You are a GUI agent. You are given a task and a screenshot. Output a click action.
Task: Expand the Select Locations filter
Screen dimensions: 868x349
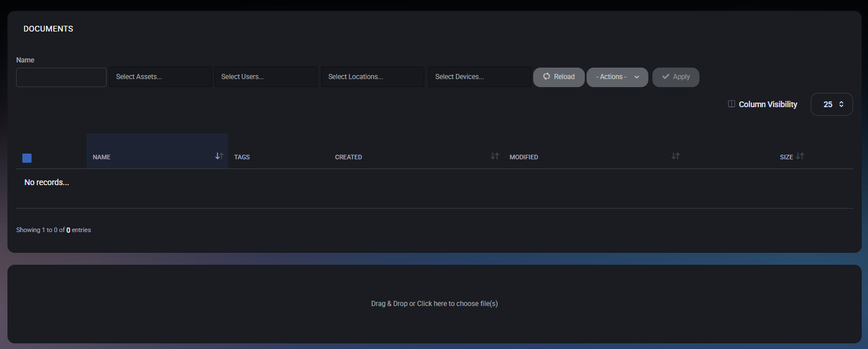tap(373, 77)
